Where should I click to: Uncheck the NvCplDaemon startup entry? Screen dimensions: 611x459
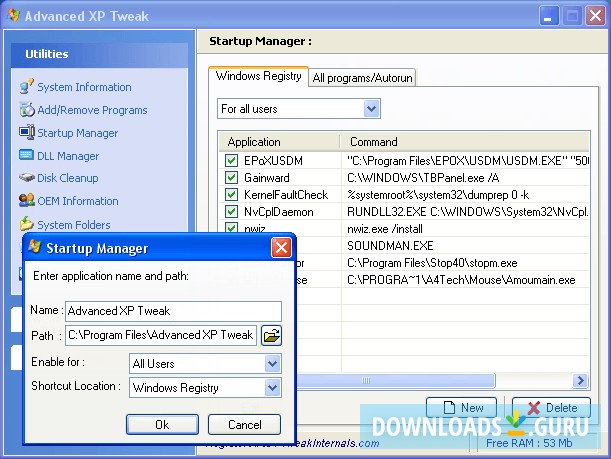[231, 212]
